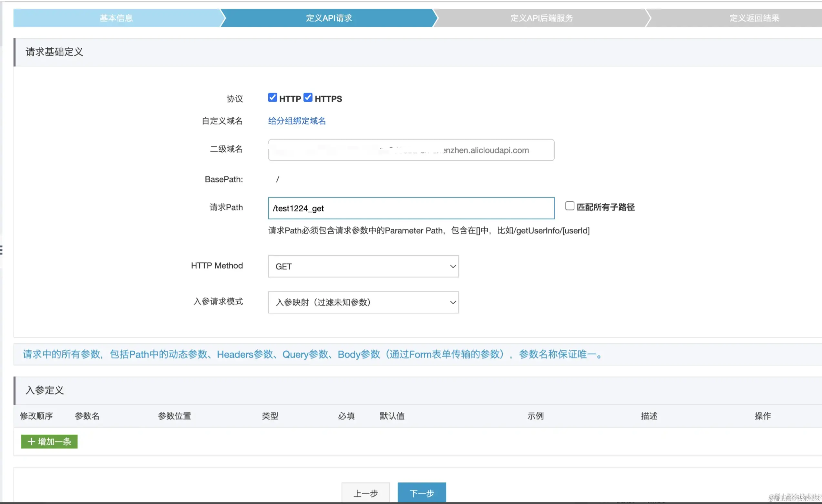Image resolution: width=822 pixels, height=504 pixels.
Task: Open the HTTP Method GET dropdown
Action: click(x=363, y=266)
